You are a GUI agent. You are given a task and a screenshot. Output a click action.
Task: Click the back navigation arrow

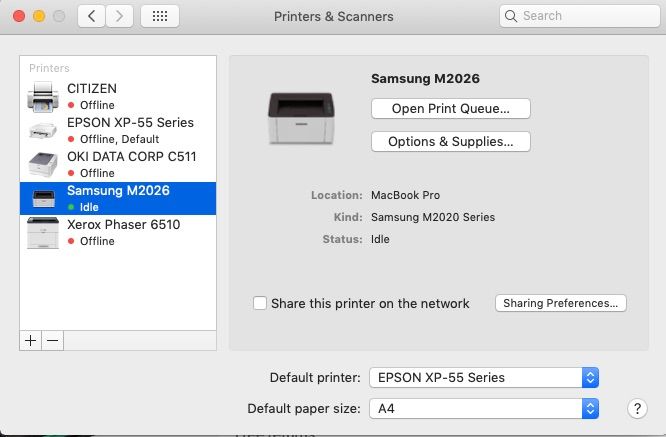[x=91, y=16]
